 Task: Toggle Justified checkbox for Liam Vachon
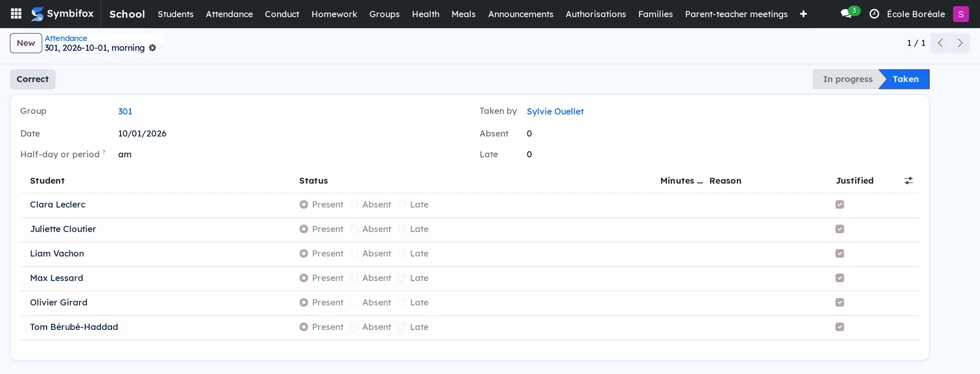click(840, 253)
